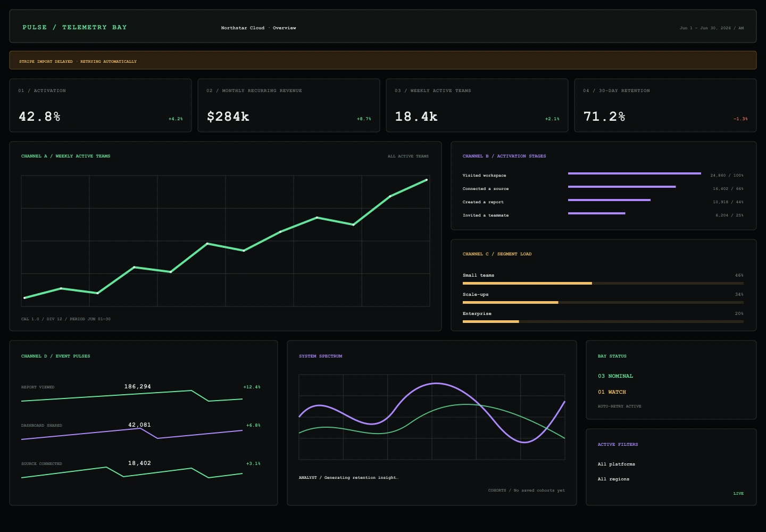Click the +4.2% activation change

(176, 119)
